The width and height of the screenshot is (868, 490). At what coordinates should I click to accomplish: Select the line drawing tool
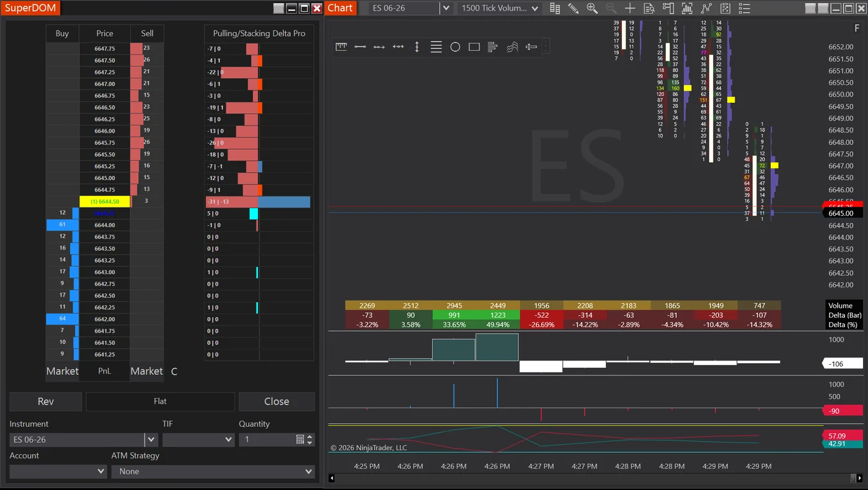[360, 46]
